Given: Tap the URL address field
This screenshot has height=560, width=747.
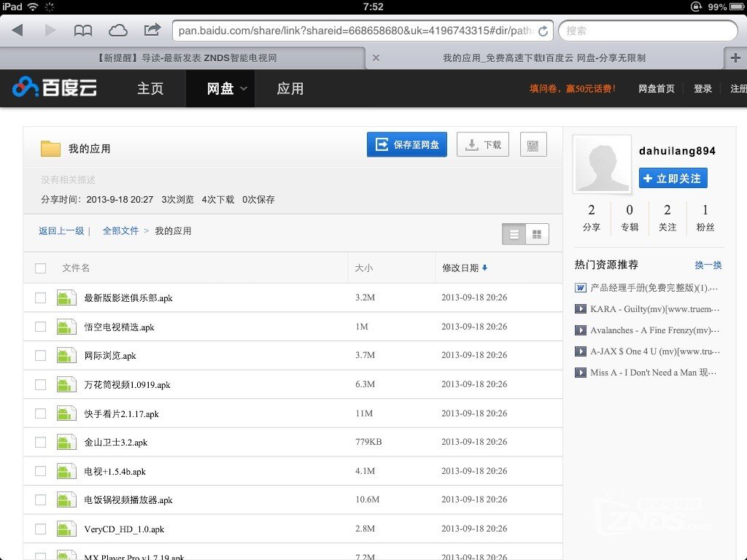Looking at the screenshot, I should (x=362, y=31).
